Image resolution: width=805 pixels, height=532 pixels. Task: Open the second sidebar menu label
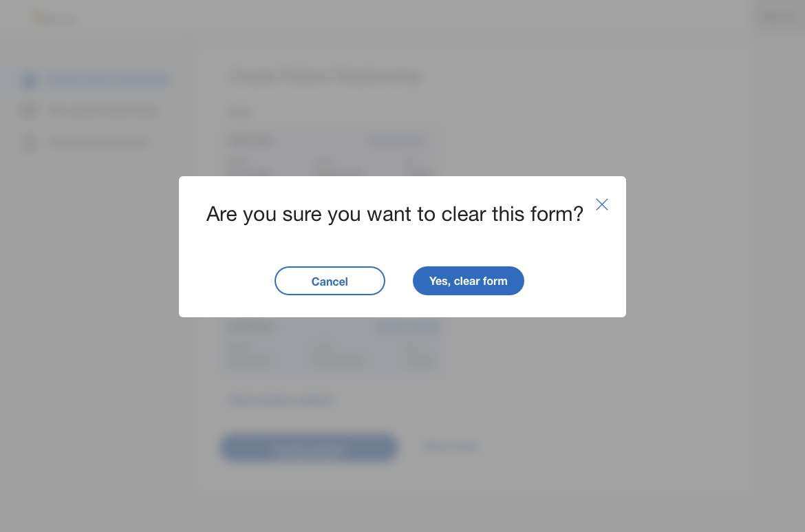click(103, 111)
